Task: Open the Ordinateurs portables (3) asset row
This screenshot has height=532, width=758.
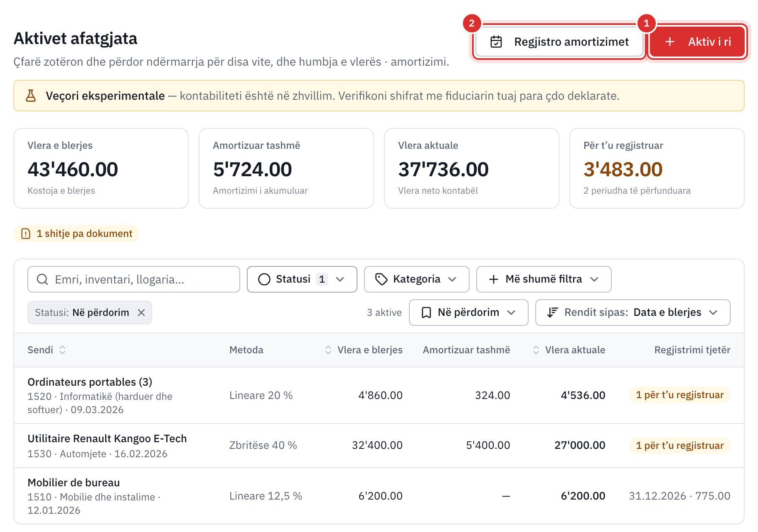Action: (x=379, y=395)
